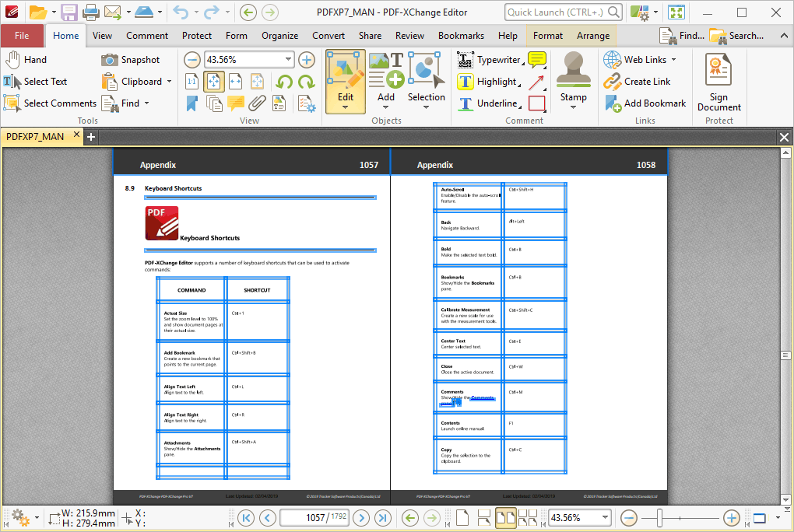Screen dimensions: 794x532
Task: Open the Edit objects tool
Action: [x=346, y=81]
